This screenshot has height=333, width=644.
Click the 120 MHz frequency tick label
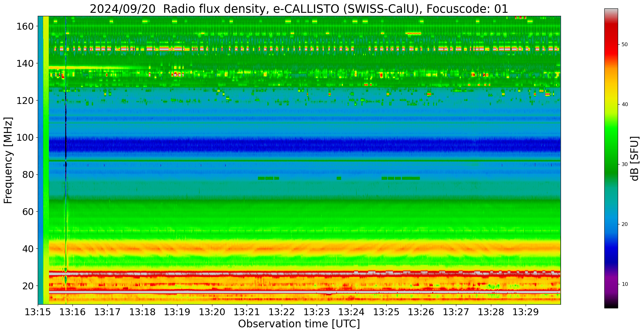pyautogui.click(x=25, y=100)
